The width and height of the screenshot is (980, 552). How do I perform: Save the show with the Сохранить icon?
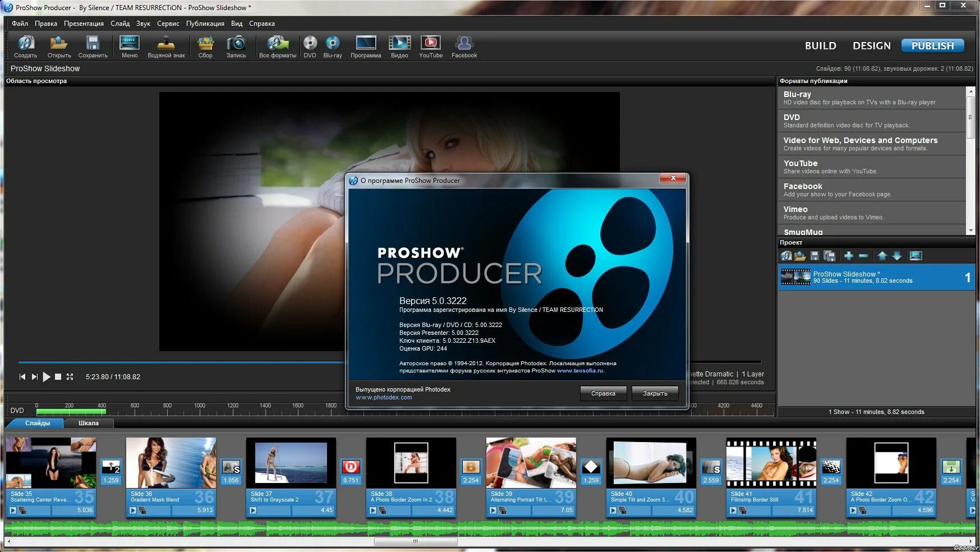coord(93,46)
